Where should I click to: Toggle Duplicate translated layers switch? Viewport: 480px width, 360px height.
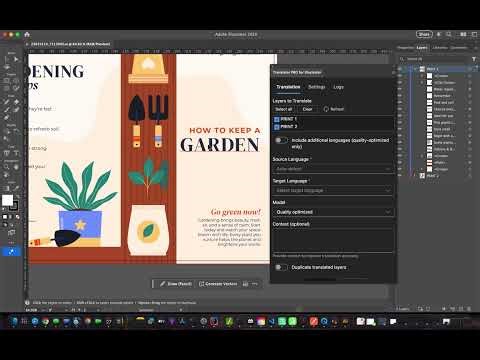[281, 267]
